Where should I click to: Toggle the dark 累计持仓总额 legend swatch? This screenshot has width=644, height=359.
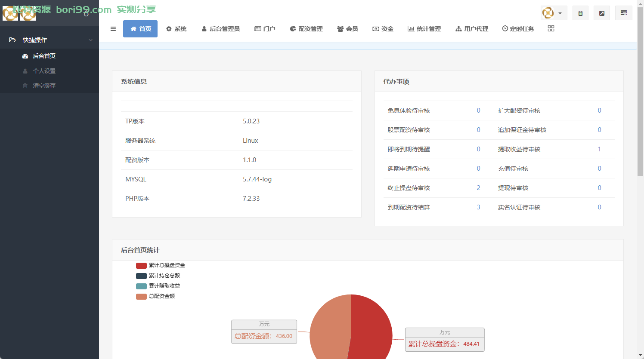pyautogui.click(x=141, y=276)
